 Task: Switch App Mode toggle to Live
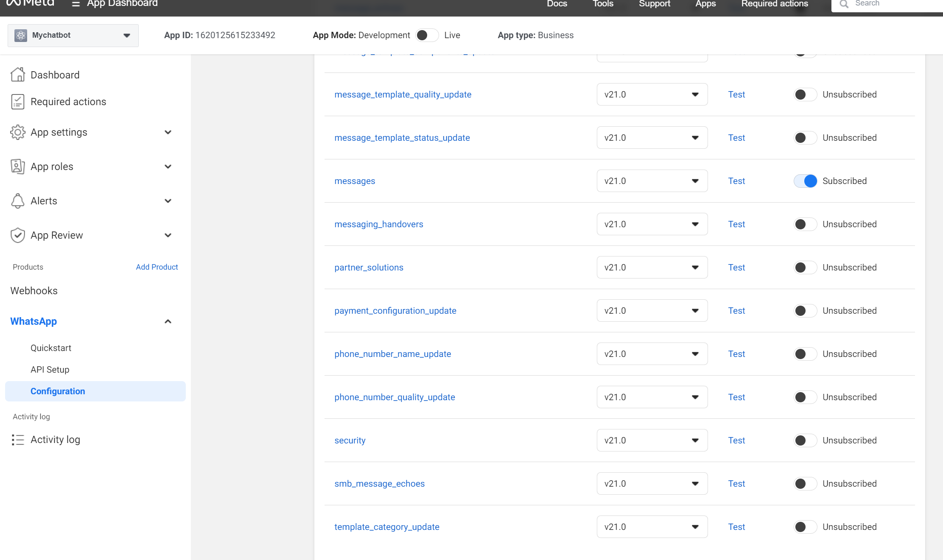(x=426, y=35)
